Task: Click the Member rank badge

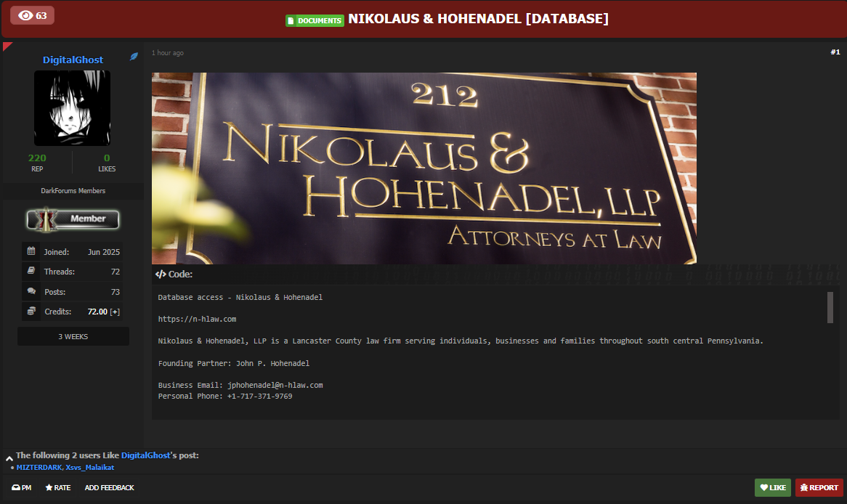Action: [73, 219]
